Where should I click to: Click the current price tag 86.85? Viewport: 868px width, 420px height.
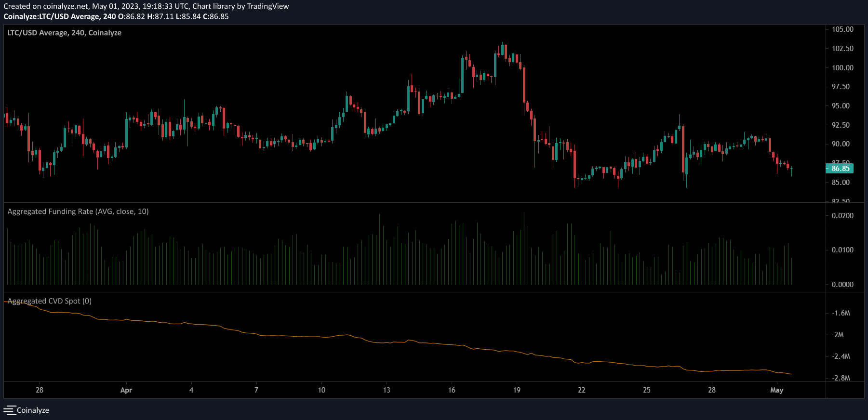[840, 169]
